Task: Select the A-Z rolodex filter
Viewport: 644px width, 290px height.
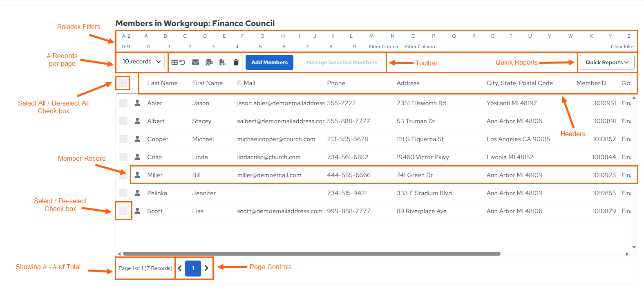Action: pos(126,36)
